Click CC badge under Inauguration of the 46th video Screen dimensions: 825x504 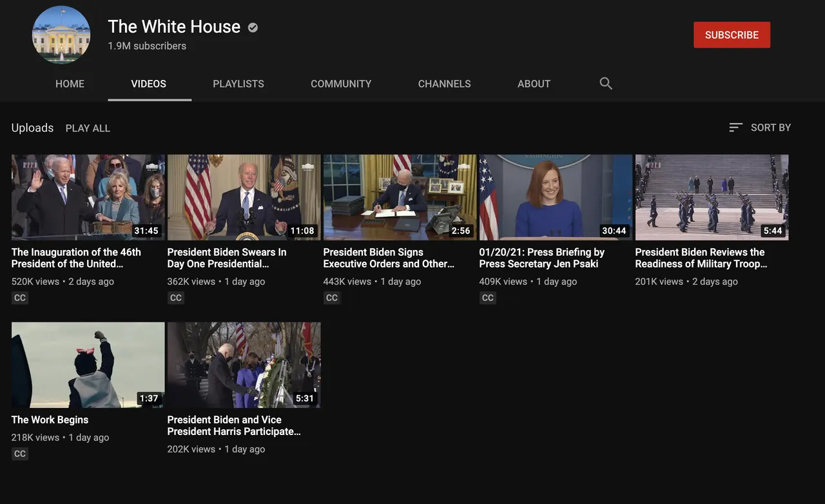(20, 298)
